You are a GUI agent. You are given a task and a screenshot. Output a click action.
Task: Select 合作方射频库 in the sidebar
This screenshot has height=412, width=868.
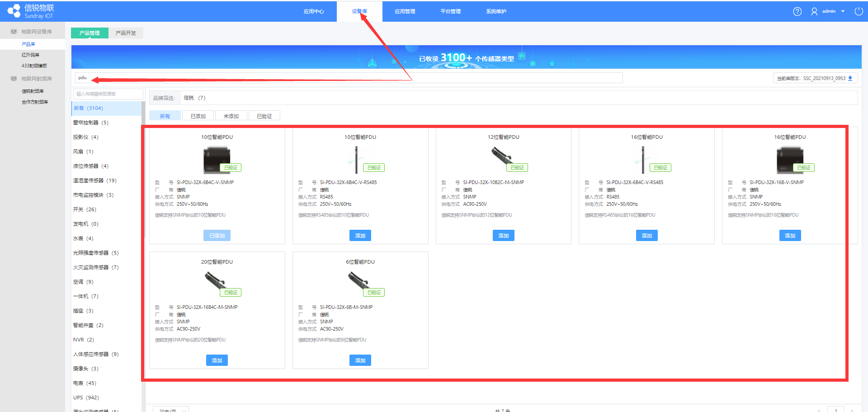[33, 102]
